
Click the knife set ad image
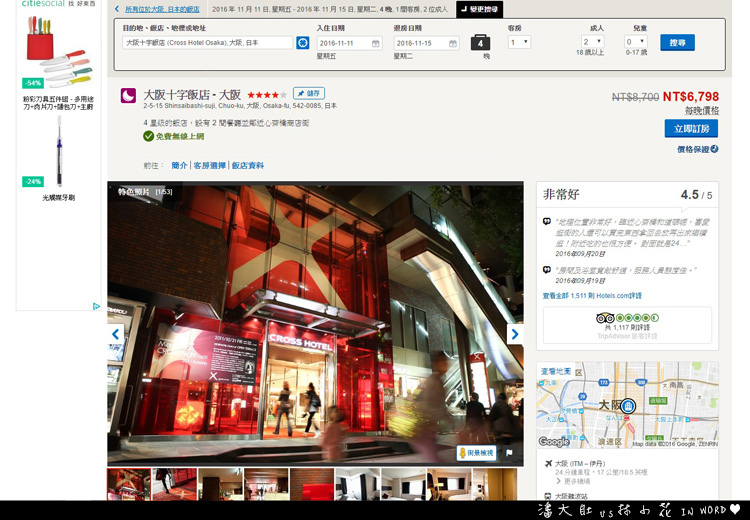[59, 53]
